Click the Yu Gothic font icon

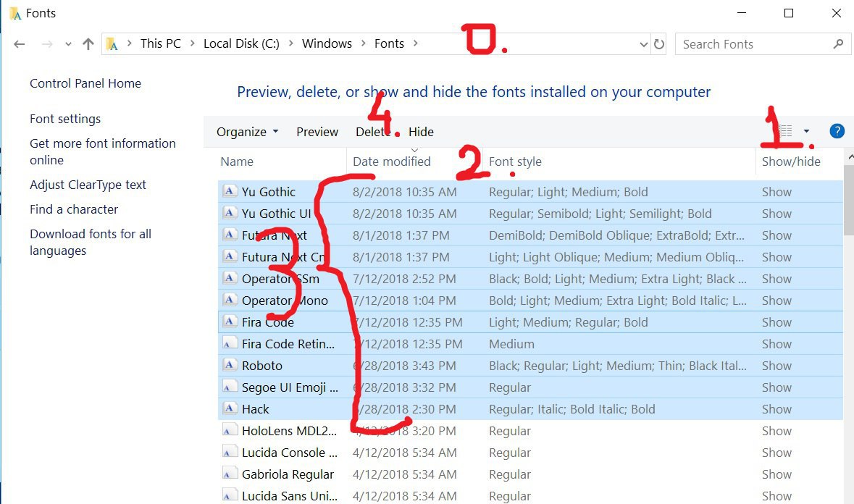[230, 191]
